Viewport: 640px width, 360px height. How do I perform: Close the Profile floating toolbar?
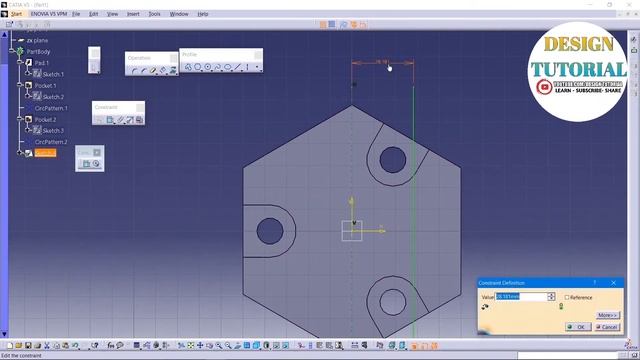(258, 54)
